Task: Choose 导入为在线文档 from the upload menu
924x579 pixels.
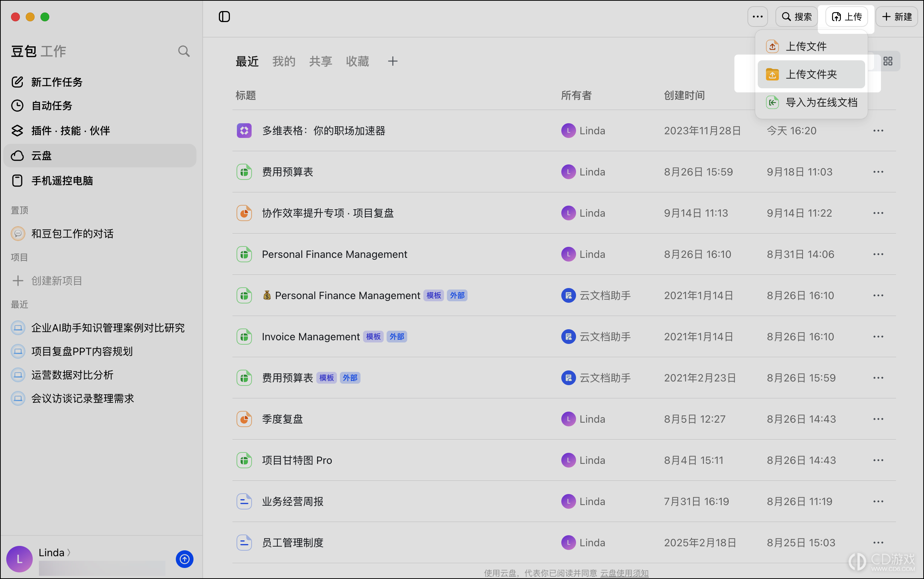Action: 811,102
